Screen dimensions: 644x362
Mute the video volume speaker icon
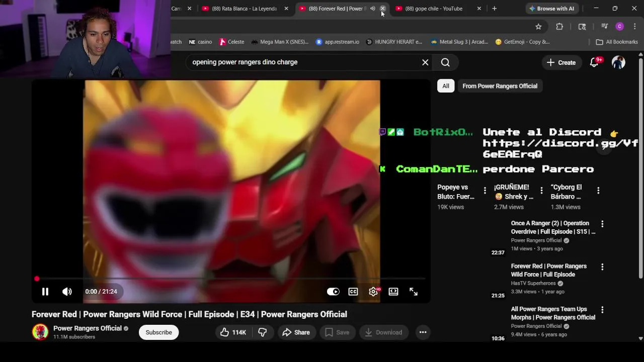click(67, 292)
